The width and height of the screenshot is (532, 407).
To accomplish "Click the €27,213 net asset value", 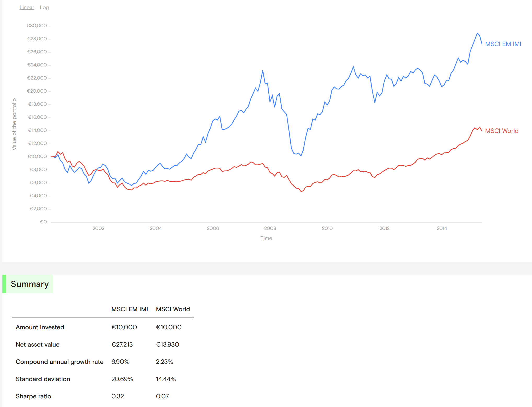I will pyautogui.click(x=122, y=344).
